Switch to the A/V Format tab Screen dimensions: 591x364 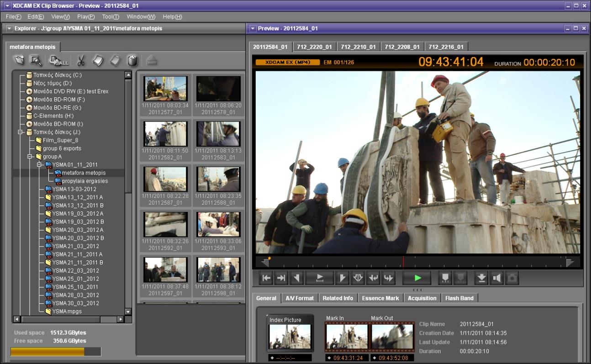[x=300, y=298]
